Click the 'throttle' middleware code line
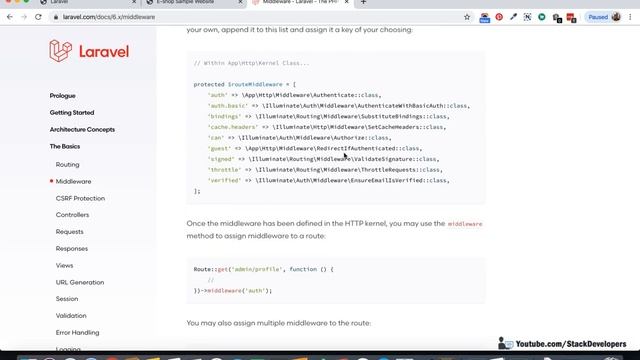Image resolution: width=640 pixels, height=360 pixels. (x=325, y=170)
